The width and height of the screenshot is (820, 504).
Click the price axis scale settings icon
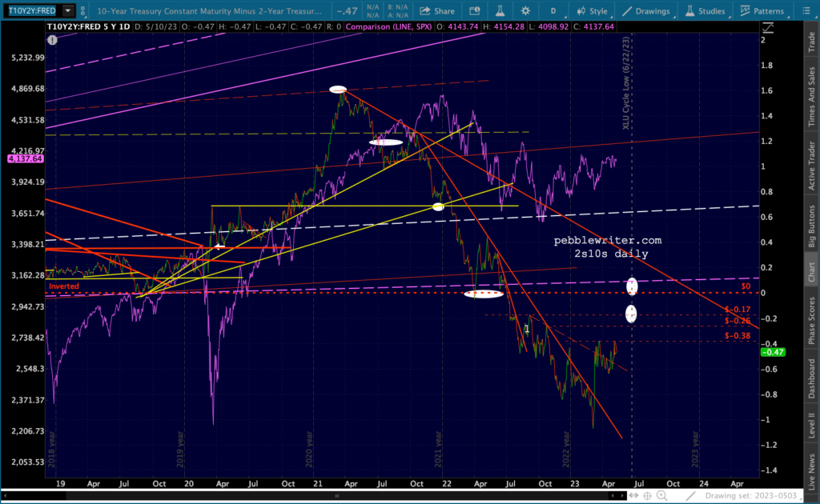pos(768,28)
